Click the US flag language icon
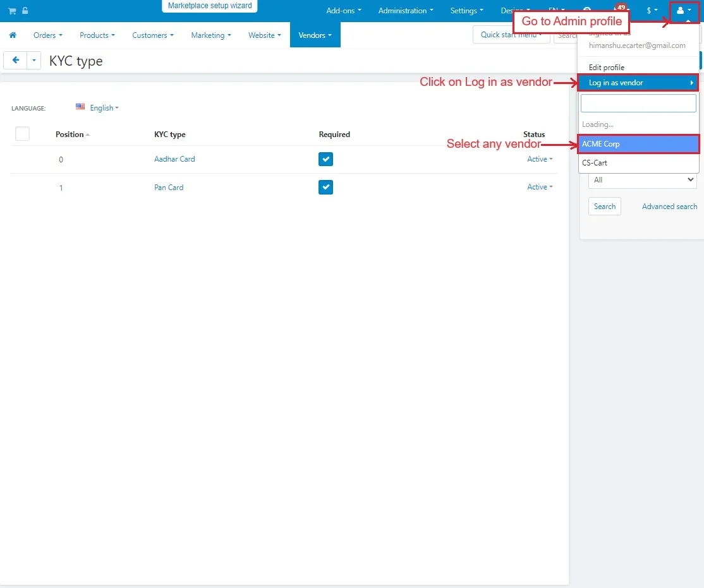The width and height of the screenshot is (704, 588). click(x=80, y=107)
